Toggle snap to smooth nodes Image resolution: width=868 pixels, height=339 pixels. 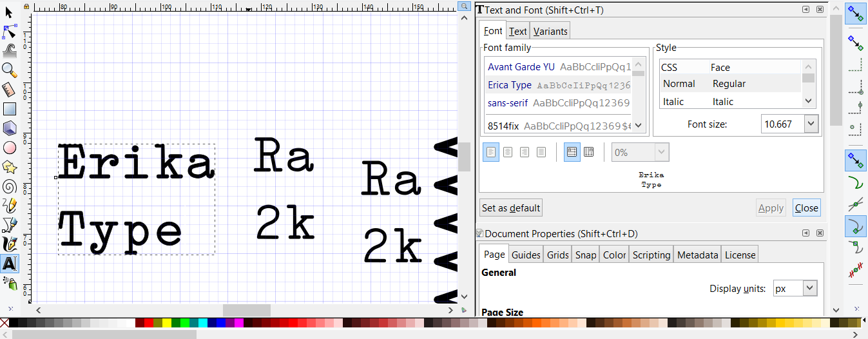point(856,247)
